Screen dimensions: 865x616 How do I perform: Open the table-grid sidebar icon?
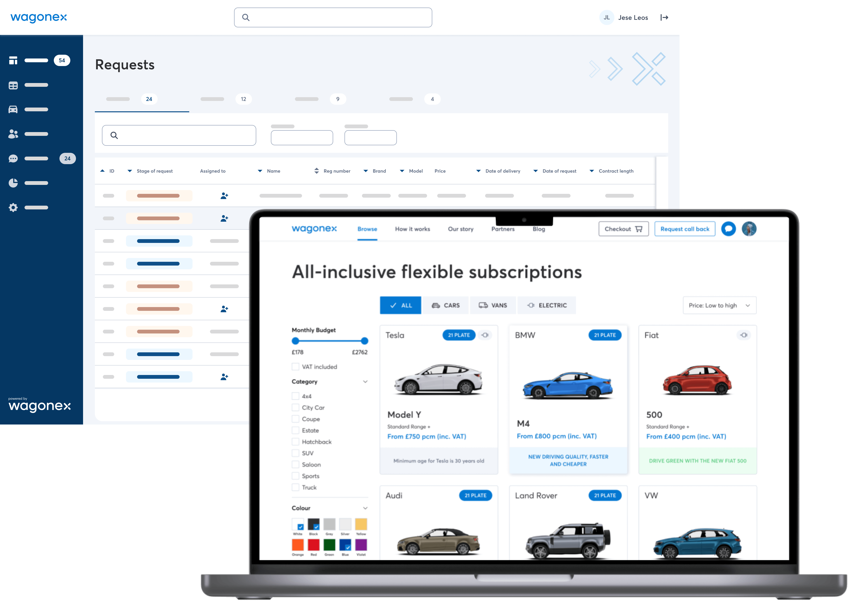click(x=13, y=85)
